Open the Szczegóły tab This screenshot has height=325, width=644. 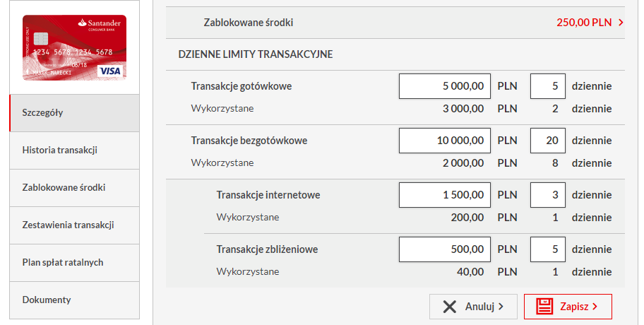click(74, 113)
